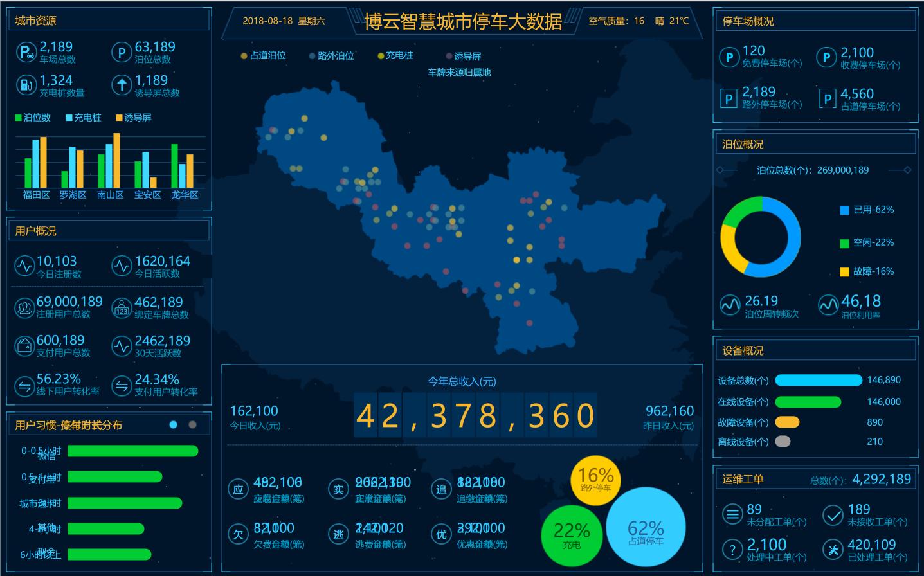Toggle the 已用-62% donut chart legend
The image size is (924, 576).
pyautogui.click(x=844, y=210)
